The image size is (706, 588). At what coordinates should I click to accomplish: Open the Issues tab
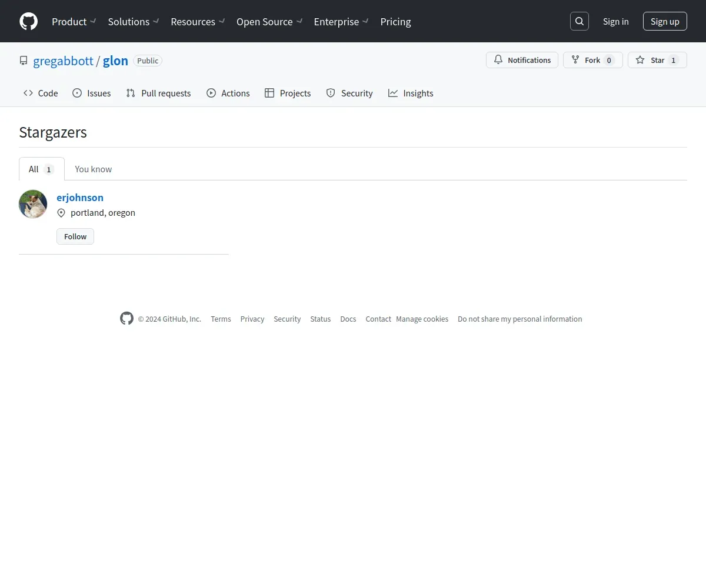(x=92, y=93)
